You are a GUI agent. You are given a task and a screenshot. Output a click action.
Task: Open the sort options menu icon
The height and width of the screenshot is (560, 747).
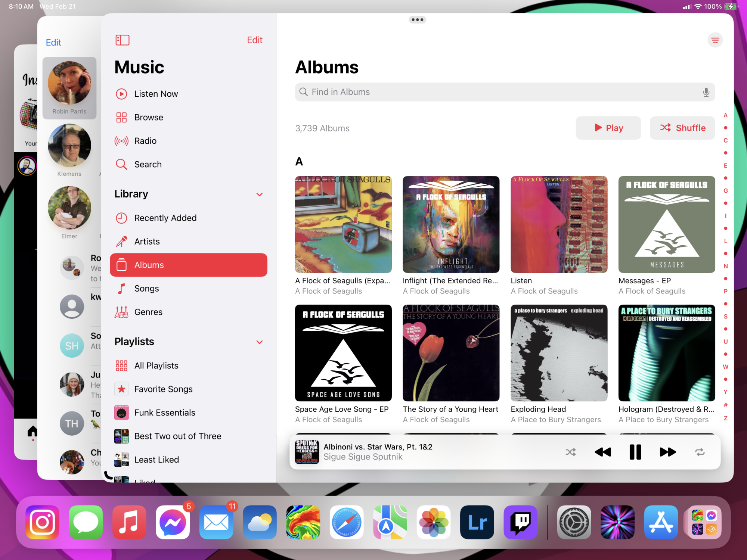715,40
